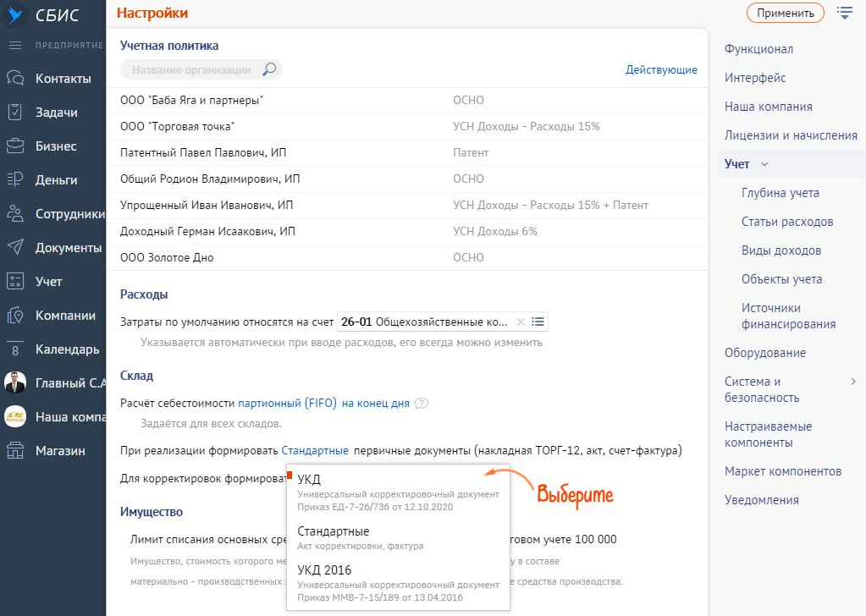Click the organization name search field
The width and height of the screenshot is (866, 616).
point(192,69)
